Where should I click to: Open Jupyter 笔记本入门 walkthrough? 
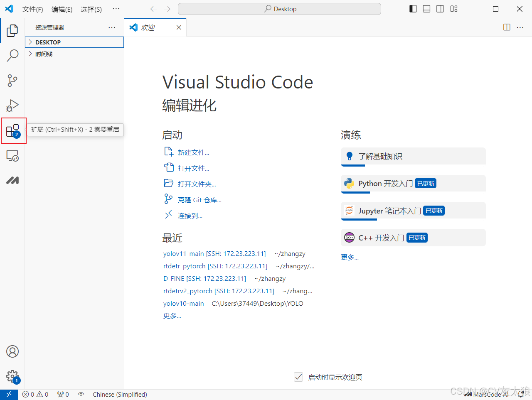pyautogui.click(x=413, y=211)
